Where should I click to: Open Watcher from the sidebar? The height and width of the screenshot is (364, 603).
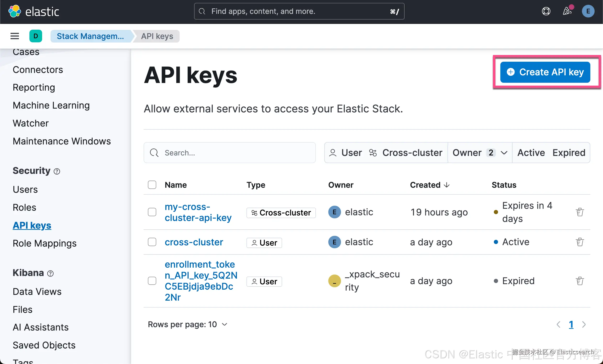31,123
